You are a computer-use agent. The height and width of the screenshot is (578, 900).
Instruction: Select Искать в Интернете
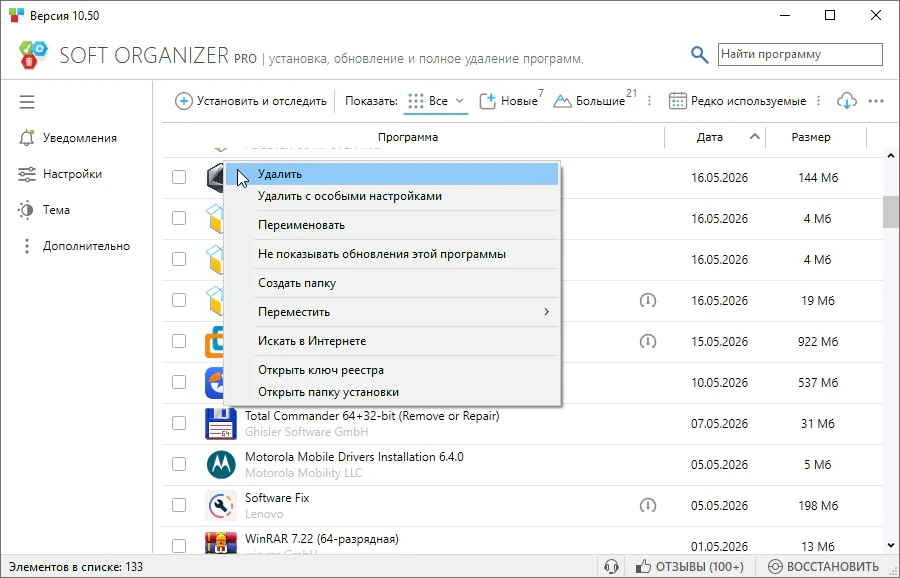coord(391,341)
